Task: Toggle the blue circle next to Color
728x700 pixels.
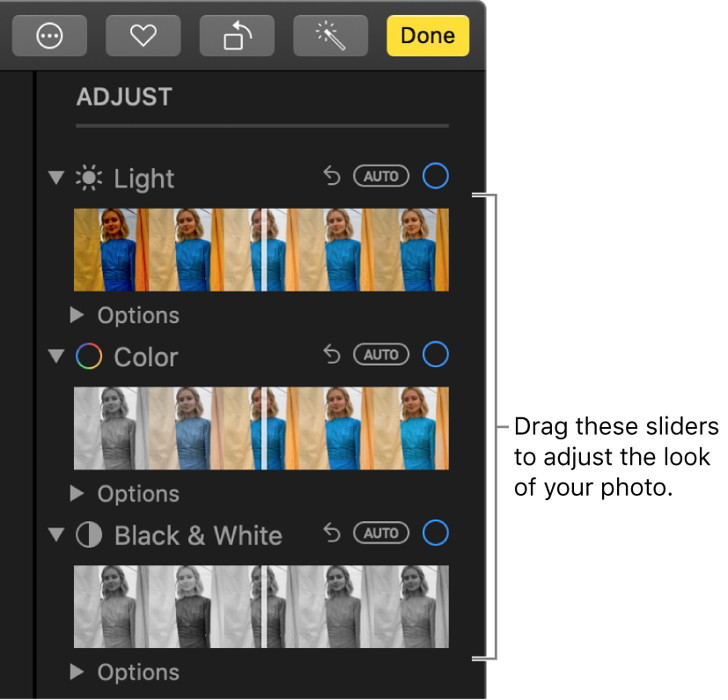Action: click(435, 354)
